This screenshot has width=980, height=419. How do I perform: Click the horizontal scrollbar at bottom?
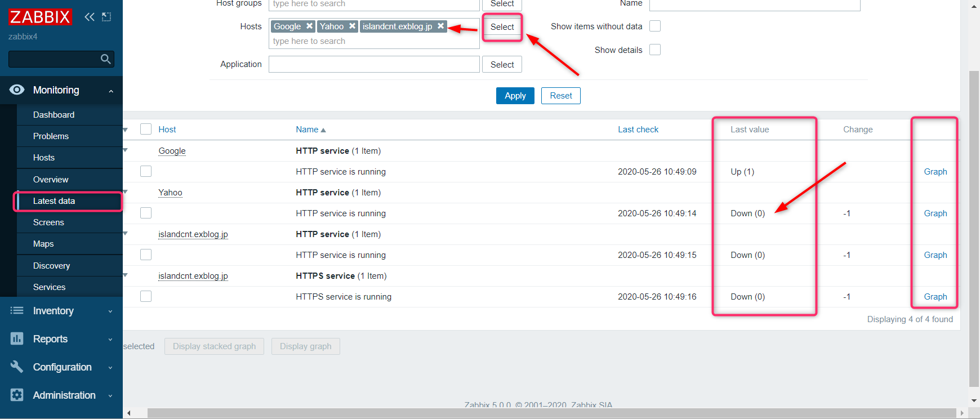(551, 413)
